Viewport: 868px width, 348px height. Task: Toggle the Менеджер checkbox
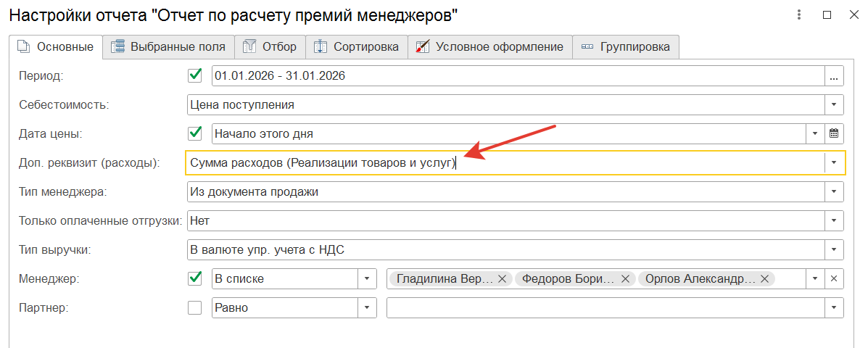point(195,278)
